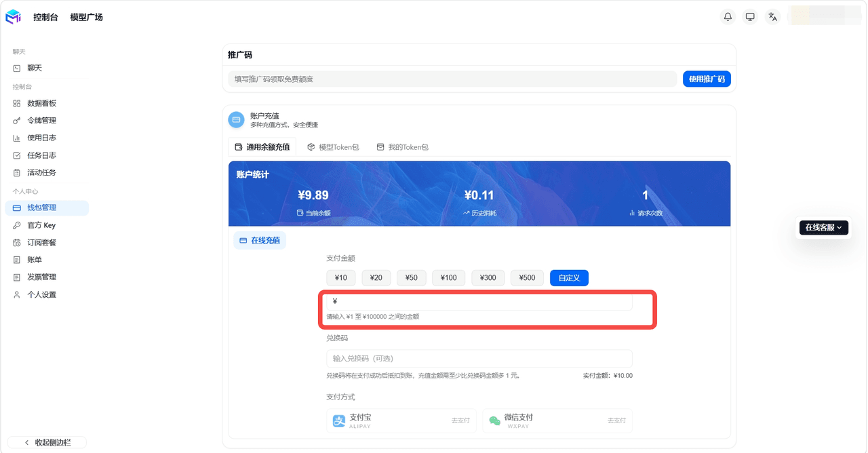Click the monitor theme icon in header
Viewport: 868px width, 453px height.
(750, 17)
